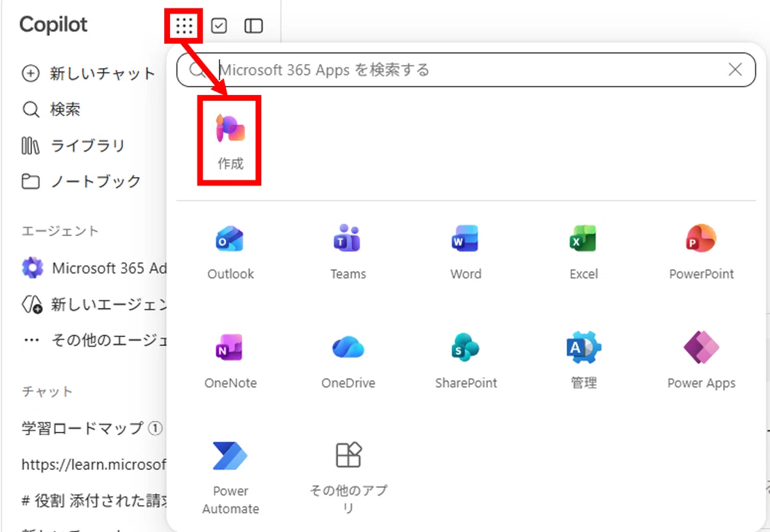Screen dimensions: 770x532
Task: Open OneDrive
Action: coord(348,361)
